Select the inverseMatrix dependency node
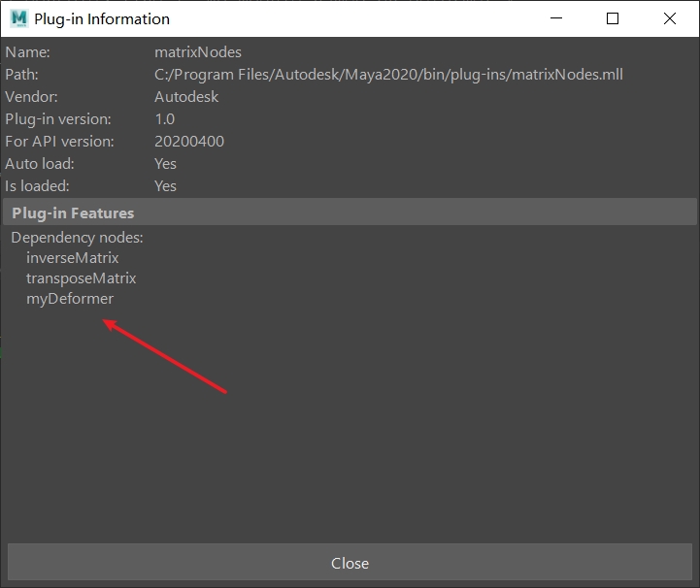The width and height of the screenshot is (700, 588). click(72, 257)
